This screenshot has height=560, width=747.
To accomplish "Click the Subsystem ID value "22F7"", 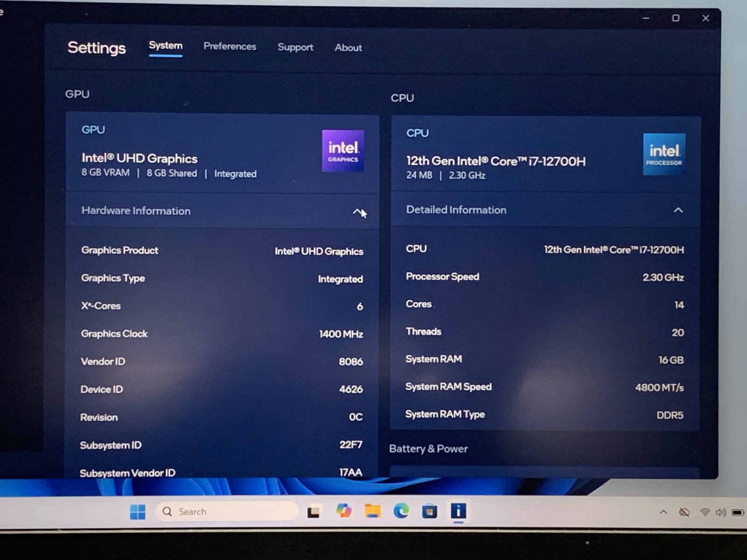I will point(351,445).
